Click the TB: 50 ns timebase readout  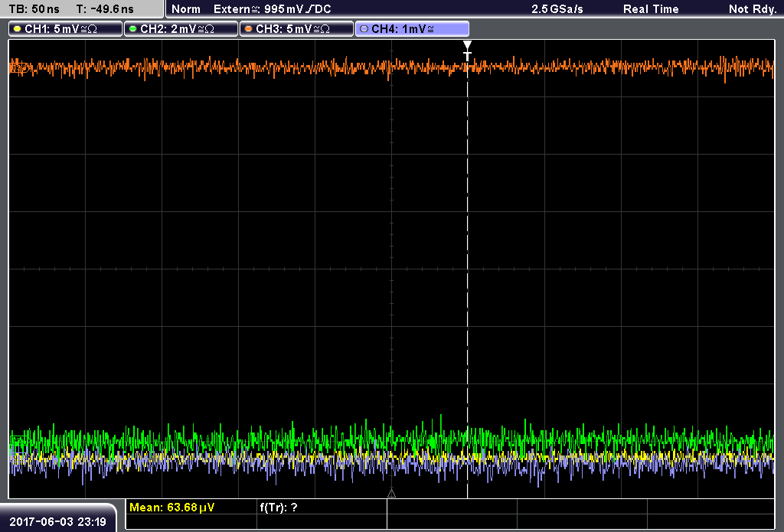click(x=34, y=9)
